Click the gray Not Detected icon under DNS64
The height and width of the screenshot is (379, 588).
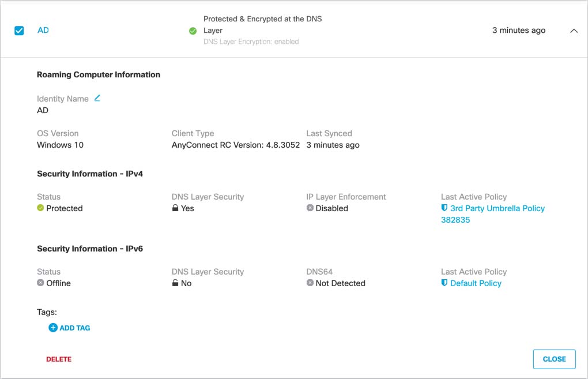(x=310, y=283)
